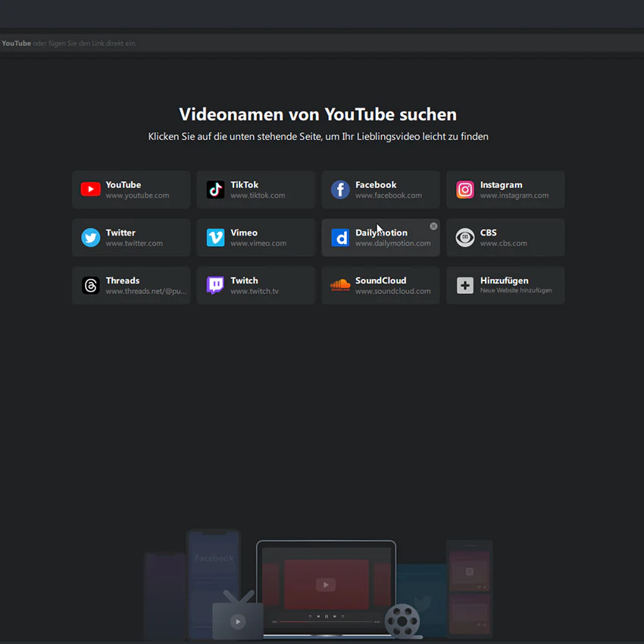The image size is (644, 644).
Task: Select the Threads title text
Action: point(123,280)
